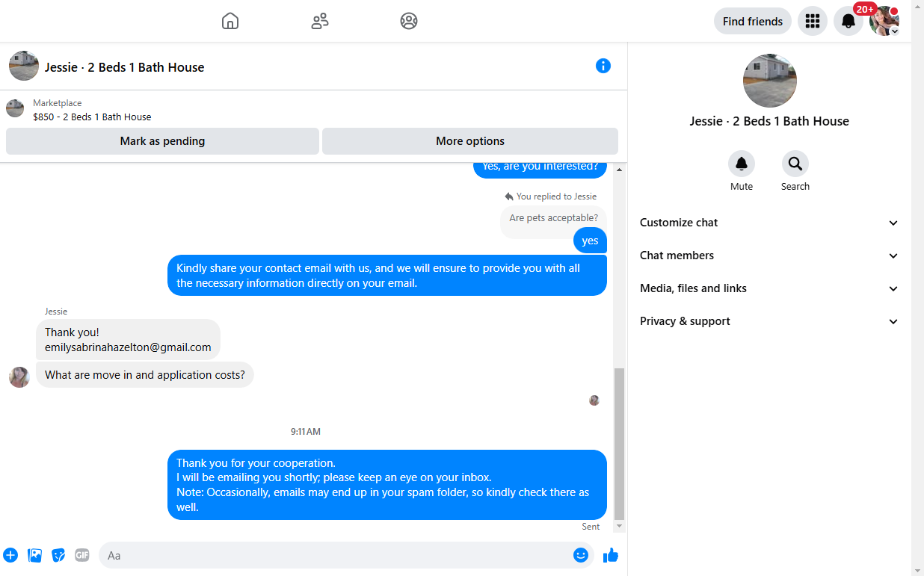Expand Media, files and links section
The width and height of the screenshot is (924, 576).
pyautogui.click(x=769, y=288)
